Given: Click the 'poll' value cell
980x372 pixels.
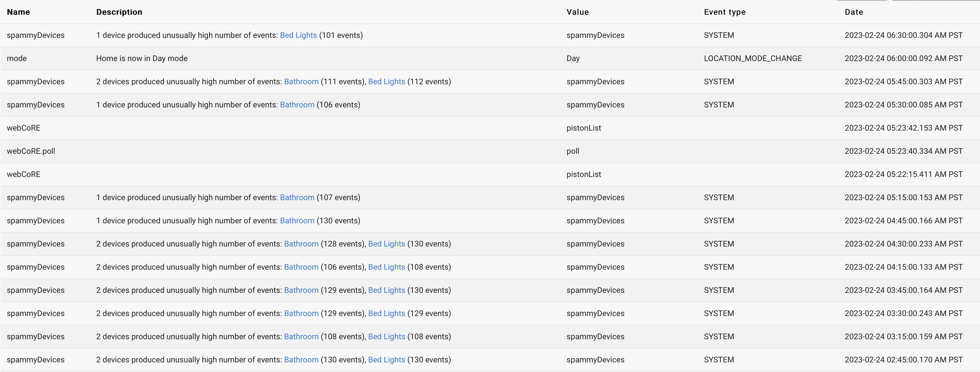Looking at the screenshot, I should [x=573, y=152].
